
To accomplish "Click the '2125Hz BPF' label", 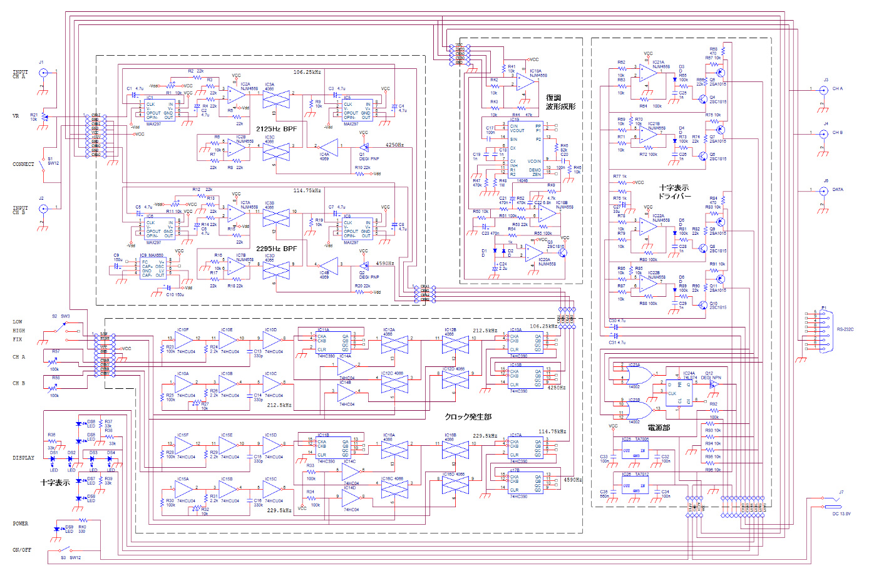I will tap(276, 128).
